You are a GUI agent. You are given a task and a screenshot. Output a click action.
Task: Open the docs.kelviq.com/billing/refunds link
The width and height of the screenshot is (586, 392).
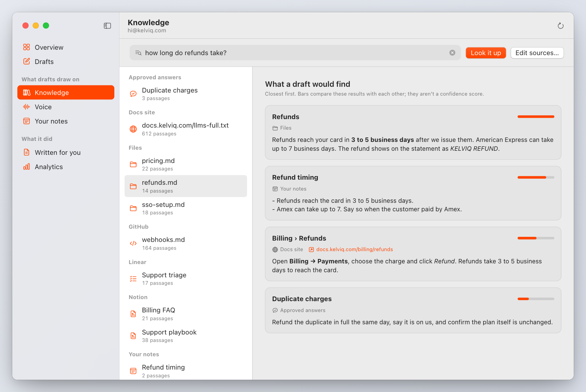coord(355,249)
